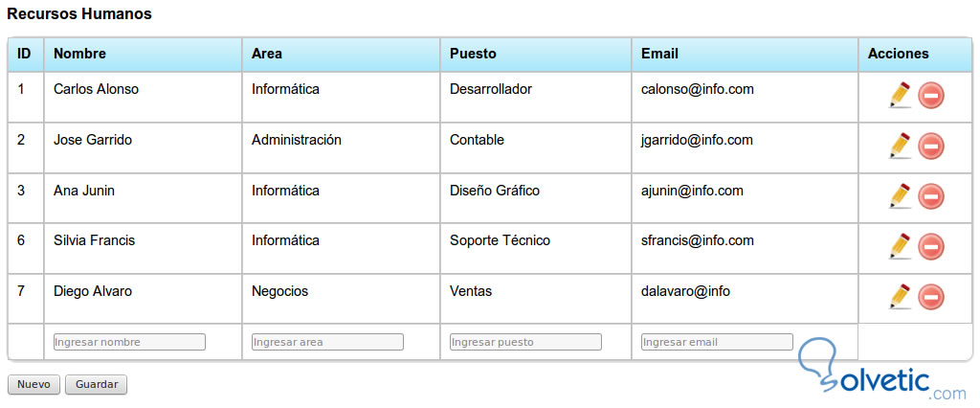This screenshot has width=980, height=408.
Task: Select the calonso@info.com email cell
Action: tap(698, 89)
